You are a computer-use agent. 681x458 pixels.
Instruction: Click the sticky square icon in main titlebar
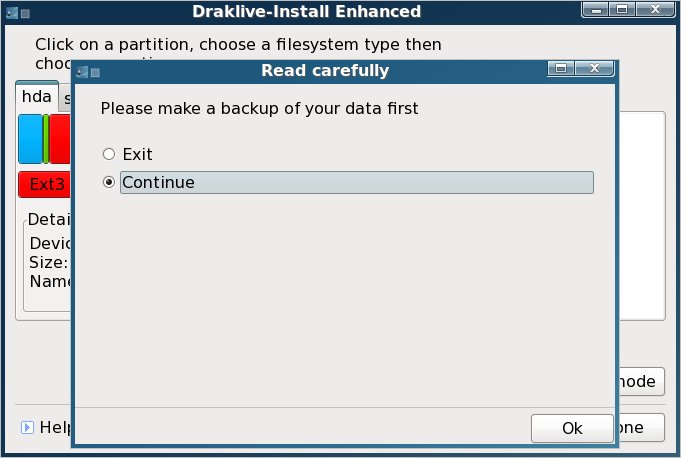click(24, 13)
